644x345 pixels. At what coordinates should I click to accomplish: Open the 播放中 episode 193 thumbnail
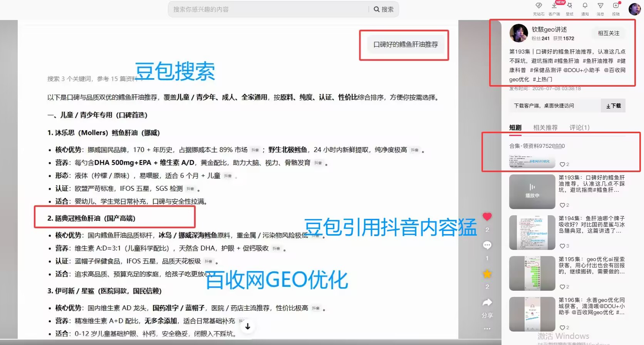point(532,192)
